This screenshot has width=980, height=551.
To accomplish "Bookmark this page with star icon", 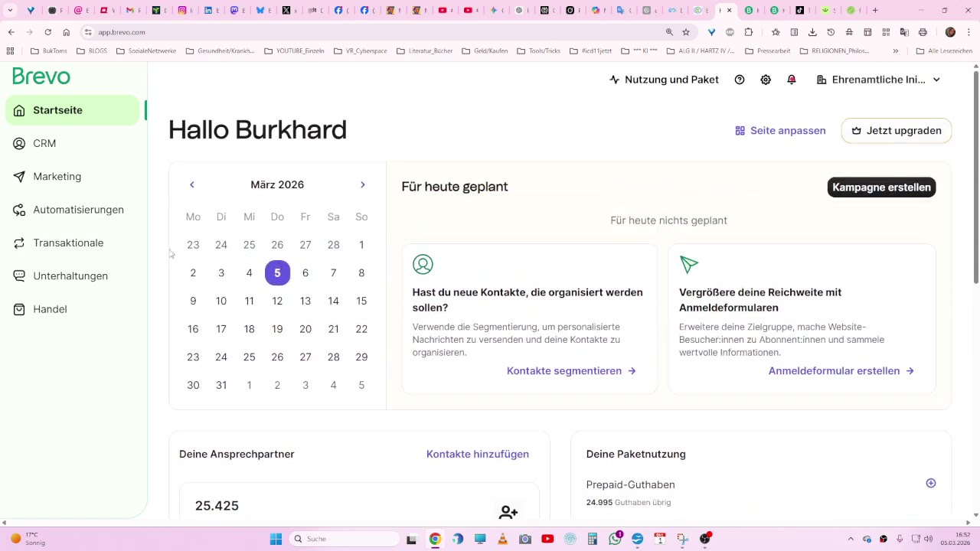I will 686,32.
